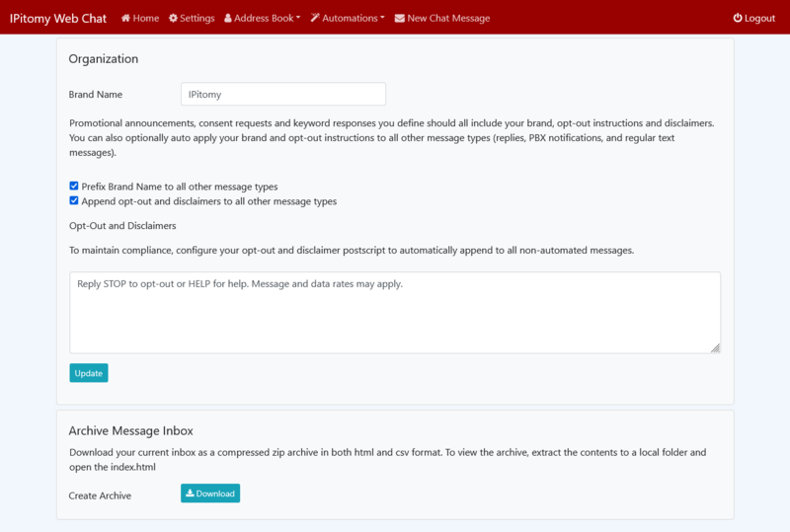This screenshot has height=532, width=790.
Task: Open New Chat Message from navbar
Action: 447,18
